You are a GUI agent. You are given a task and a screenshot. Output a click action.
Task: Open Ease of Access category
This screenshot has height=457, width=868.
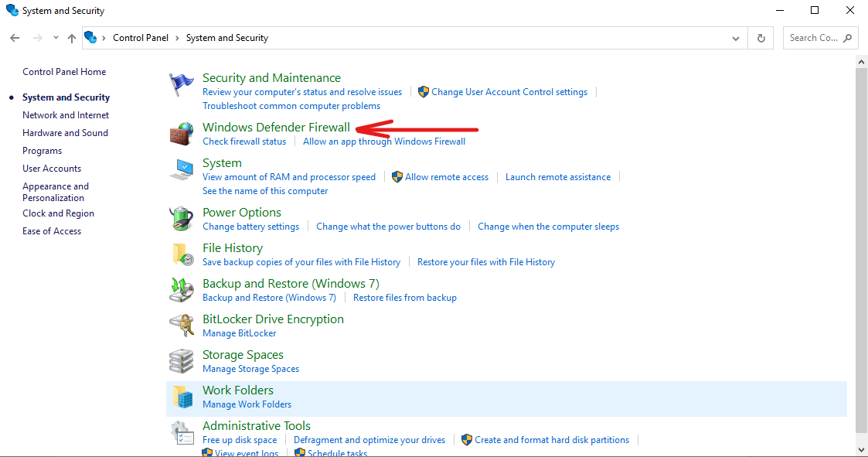52,231
